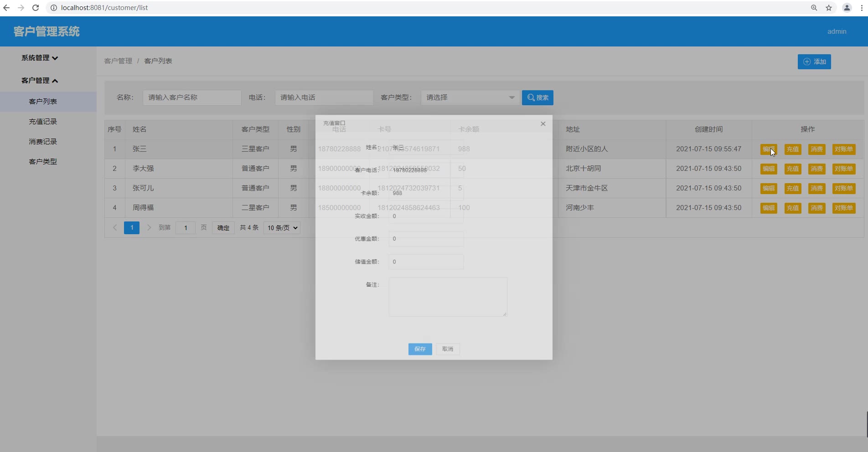Click the 实收金额 input field
868x452 pixels.
tap(426, 216)
